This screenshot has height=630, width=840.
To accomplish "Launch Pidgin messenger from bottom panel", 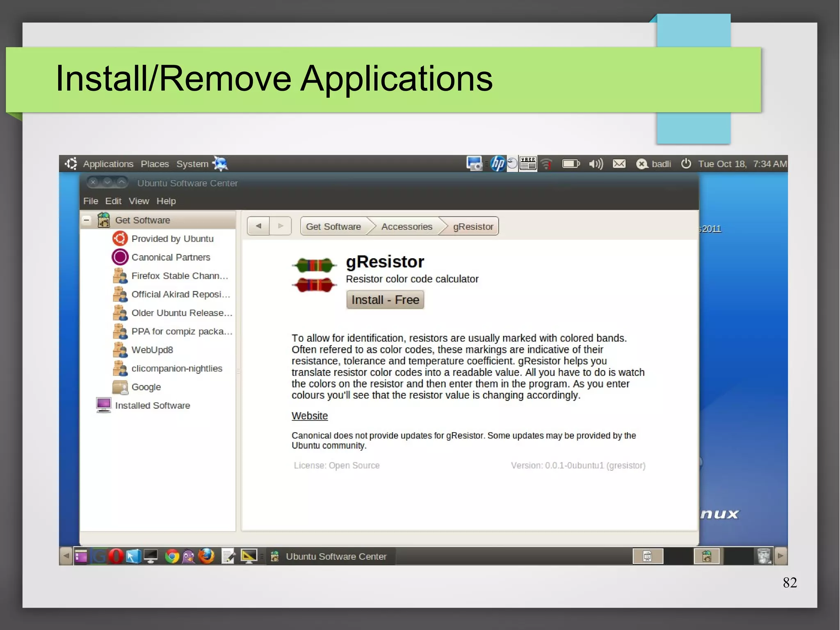I will tap(189, 557).
